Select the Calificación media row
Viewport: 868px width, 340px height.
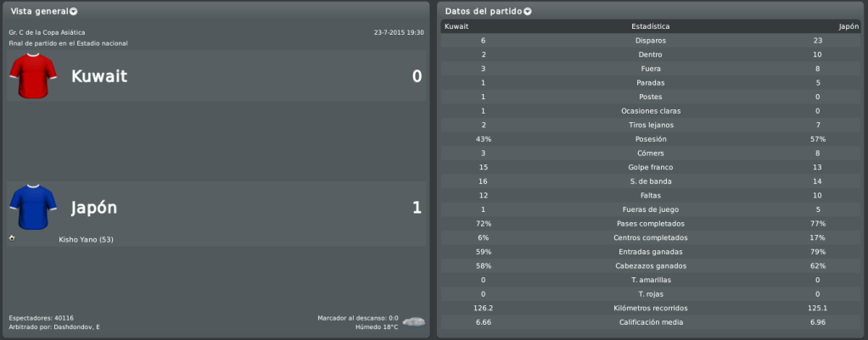click(x=651, y=322)
